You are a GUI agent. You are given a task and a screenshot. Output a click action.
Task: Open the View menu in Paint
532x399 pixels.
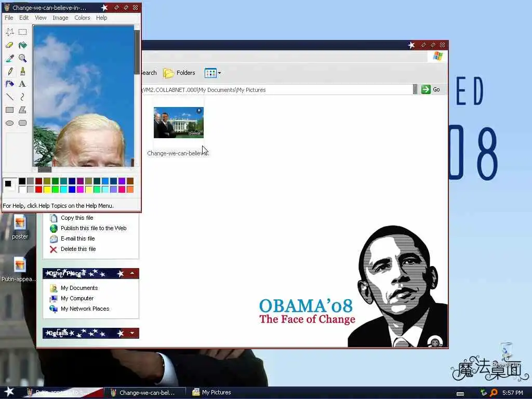pyautogui.click(x=41, y=18)
